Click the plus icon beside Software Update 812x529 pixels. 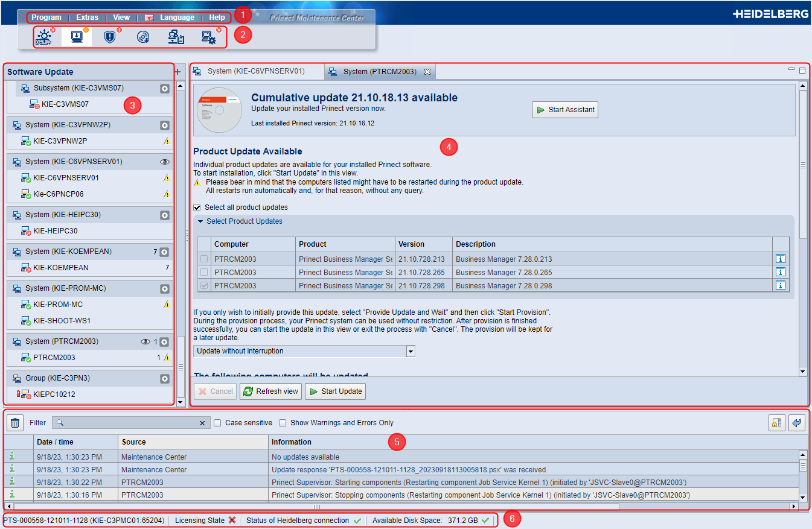click(x=177, y=72)
